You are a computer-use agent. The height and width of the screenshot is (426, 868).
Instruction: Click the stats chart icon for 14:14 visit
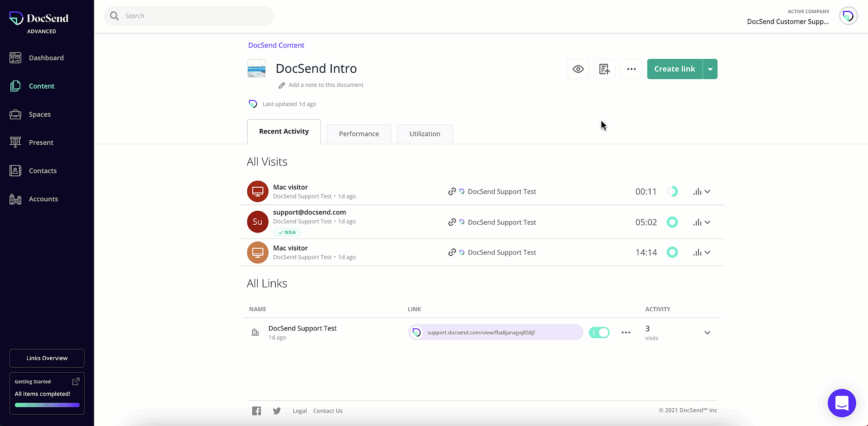coord(697,253)
